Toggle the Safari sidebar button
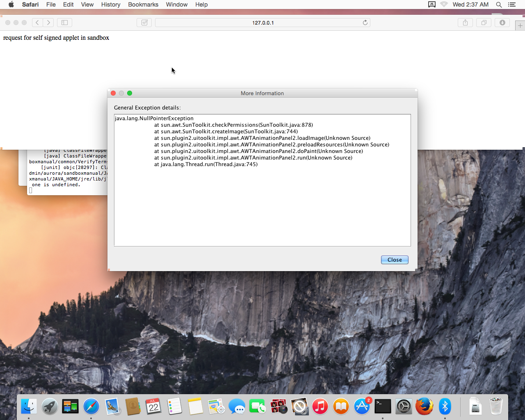Viewport: 525px width, 420px height. (x=64, y=23)
